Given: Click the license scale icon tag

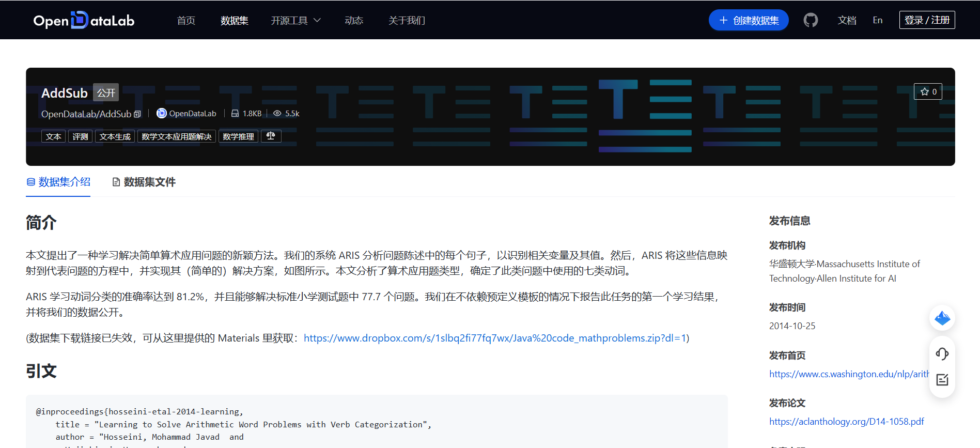Looking at the screenshot, I should point(271,136).
